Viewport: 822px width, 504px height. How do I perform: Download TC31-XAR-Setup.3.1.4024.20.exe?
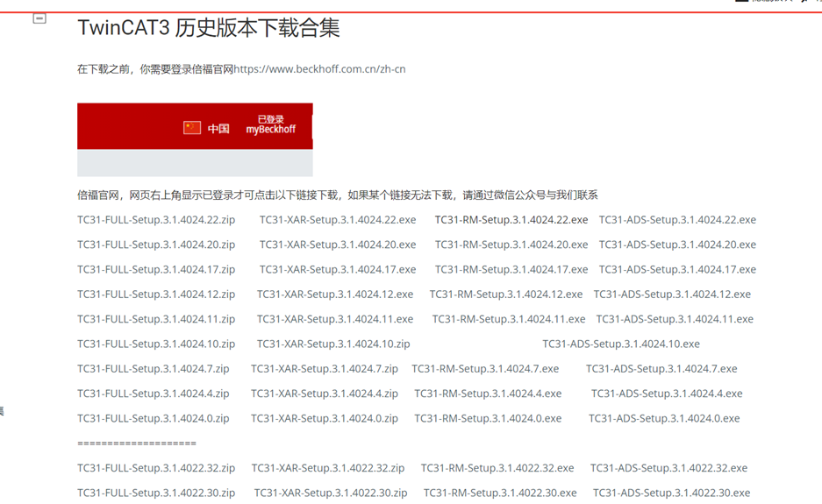click(338, 245)
